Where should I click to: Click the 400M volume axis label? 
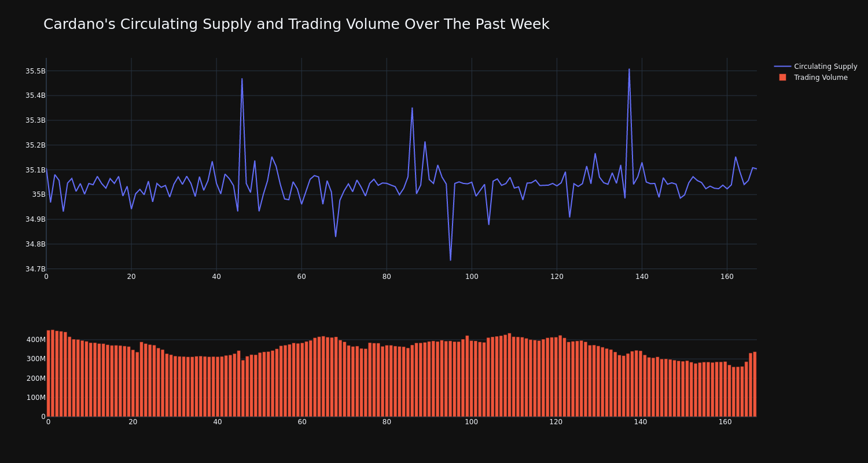click(35, 340)
